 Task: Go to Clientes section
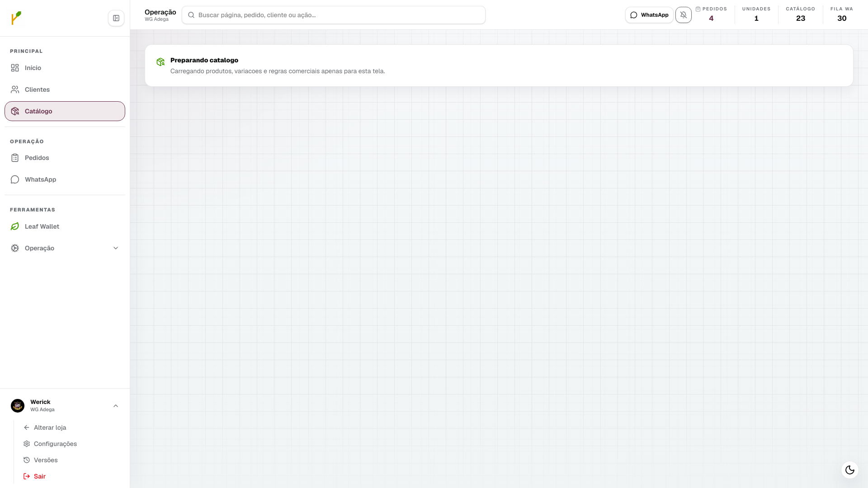click(x=65, y=89)
